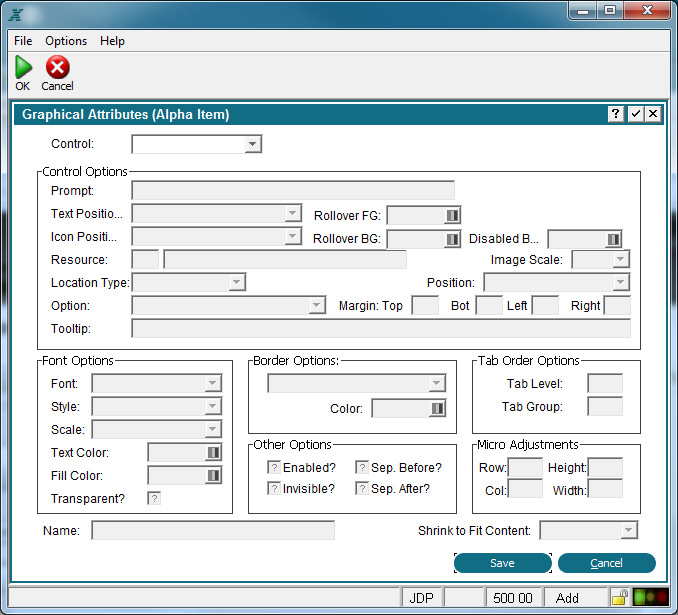Expand the Image Scale dropdown
Screen dimensions: 678x615
point(620,259)
